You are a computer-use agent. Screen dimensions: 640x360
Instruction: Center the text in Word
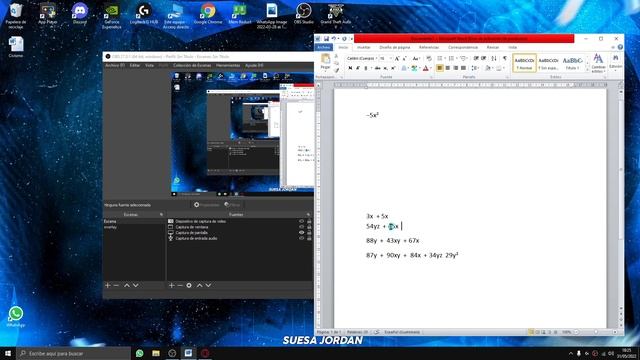(x=448, y=68)
